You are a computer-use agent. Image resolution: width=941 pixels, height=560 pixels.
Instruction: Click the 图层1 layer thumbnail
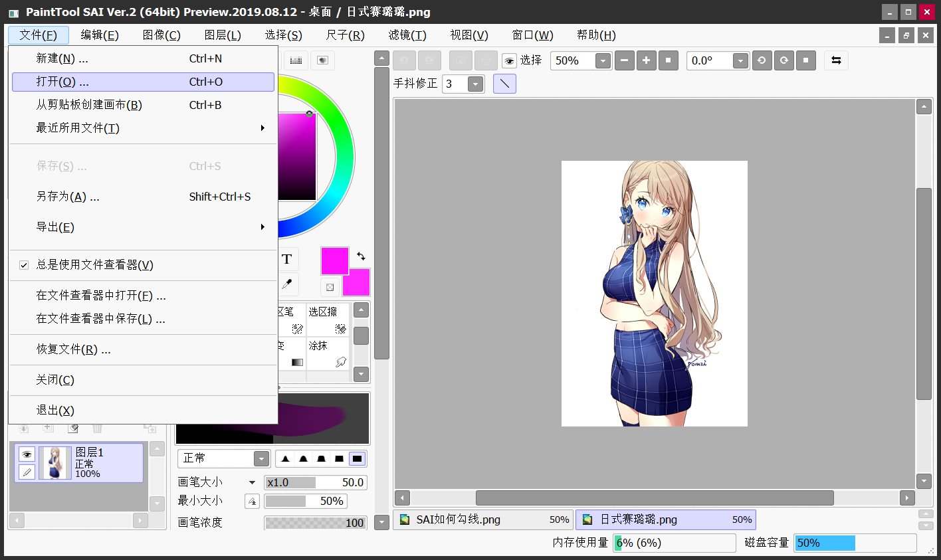click(x=54, y=463)
